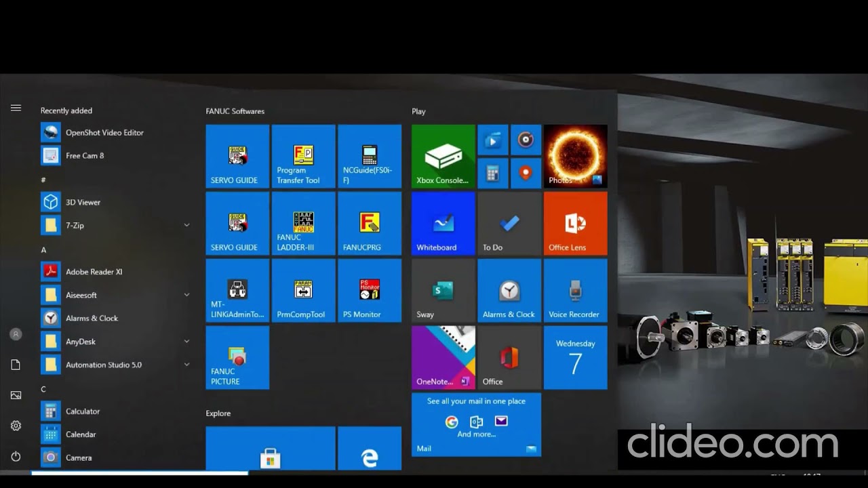Screen dimensions: 868x488
Task: Expand the AnyDesk folder chevron
Action: pyautogui.click(x=186, y=342)
